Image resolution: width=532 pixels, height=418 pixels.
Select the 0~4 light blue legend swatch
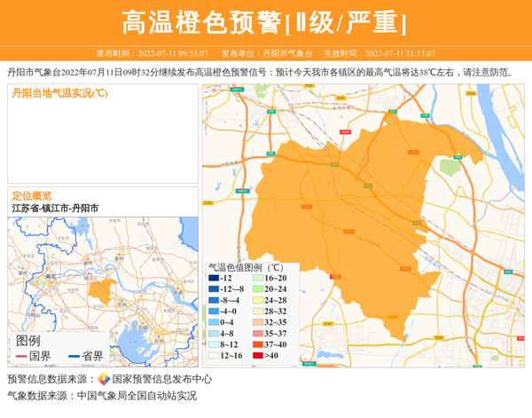coord(213,322)
